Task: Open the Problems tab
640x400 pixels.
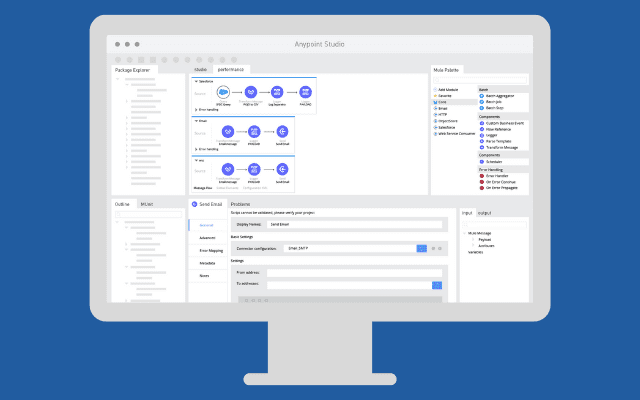Action: [240, 204]
